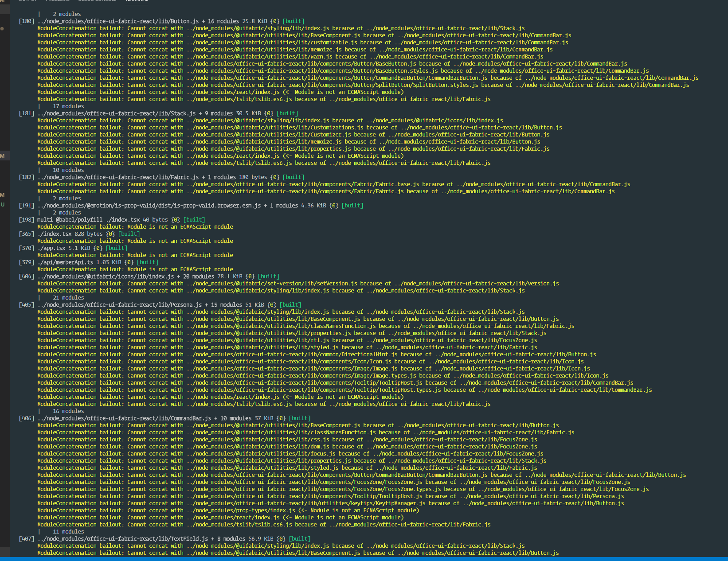Image resolution: width=728 pixels, height=561 pixels.
Task: Open the CommandBar.js path in entry [406]
Action: (x=124, y=418)
